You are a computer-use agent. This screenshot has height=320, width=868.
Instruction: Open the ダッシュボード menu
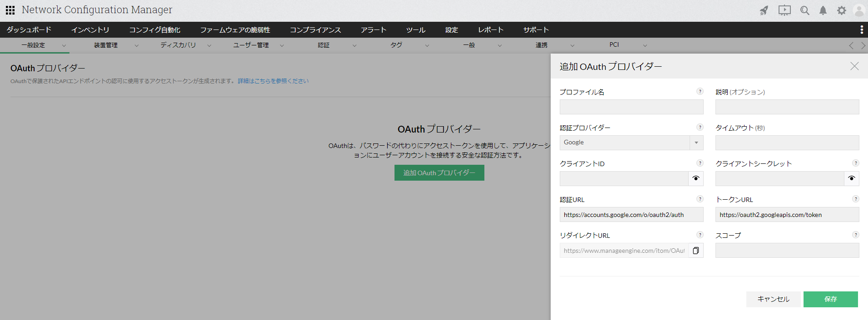pos(29,30)
